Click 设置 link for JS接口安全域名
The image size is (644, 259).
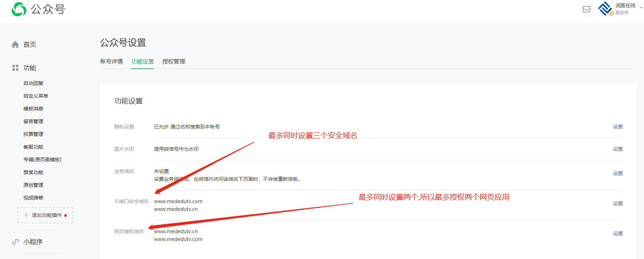[618, 203]
